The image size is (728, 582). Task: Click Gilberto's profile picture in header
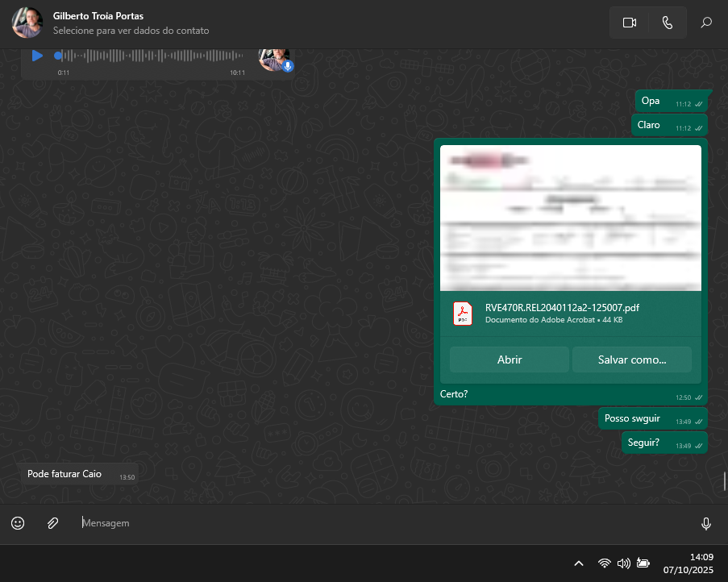pyautogui.click(x=27, y=23)
